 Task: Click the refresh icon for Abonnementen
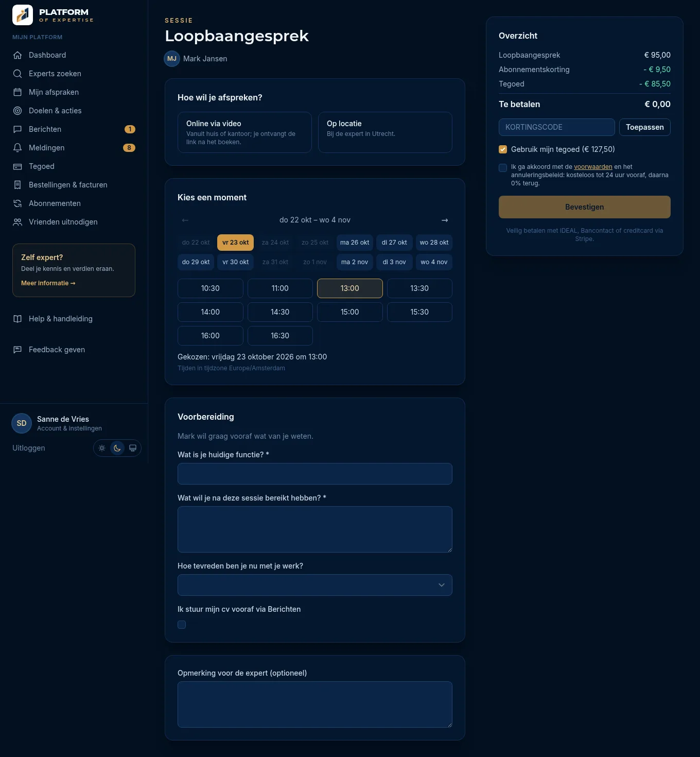(17, 203)
